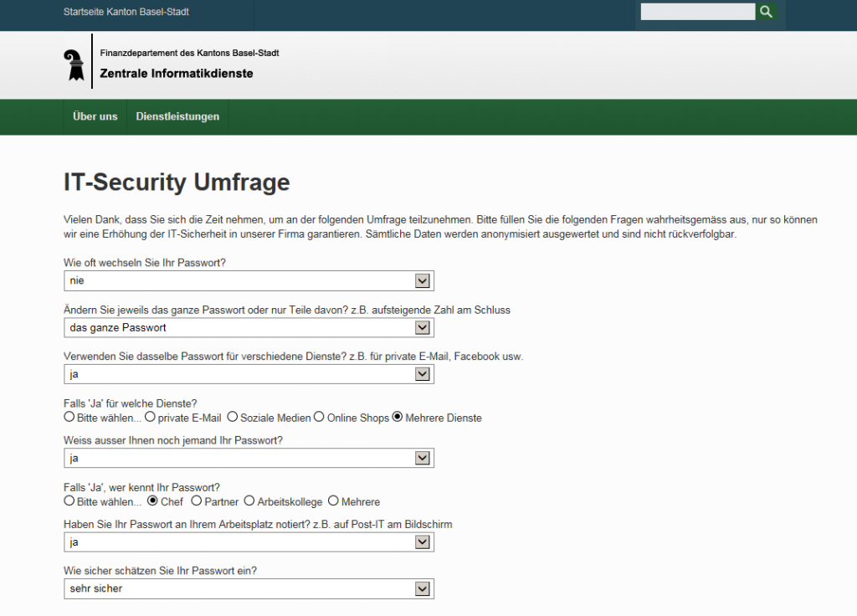
Task: Open the 'Passwort an Ihrem Arbeitsplatz notiert' dropdown
Action: point(249,542)
